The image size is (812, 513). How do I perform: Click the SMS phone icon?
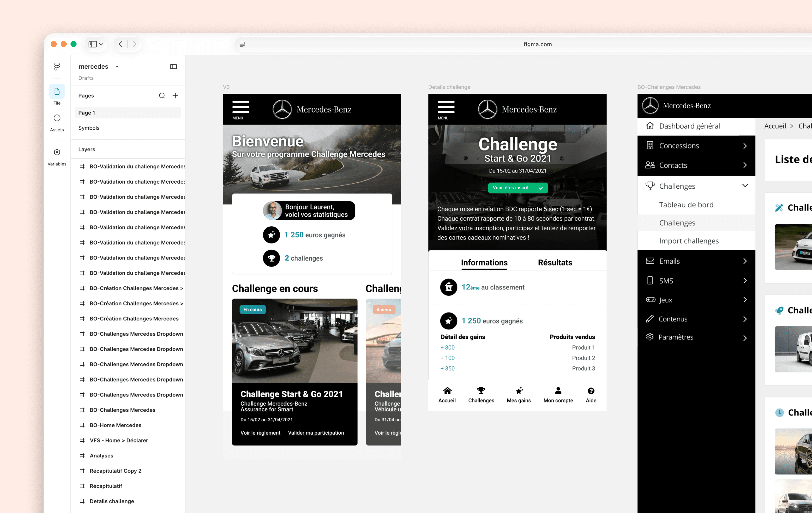[650, 281]
